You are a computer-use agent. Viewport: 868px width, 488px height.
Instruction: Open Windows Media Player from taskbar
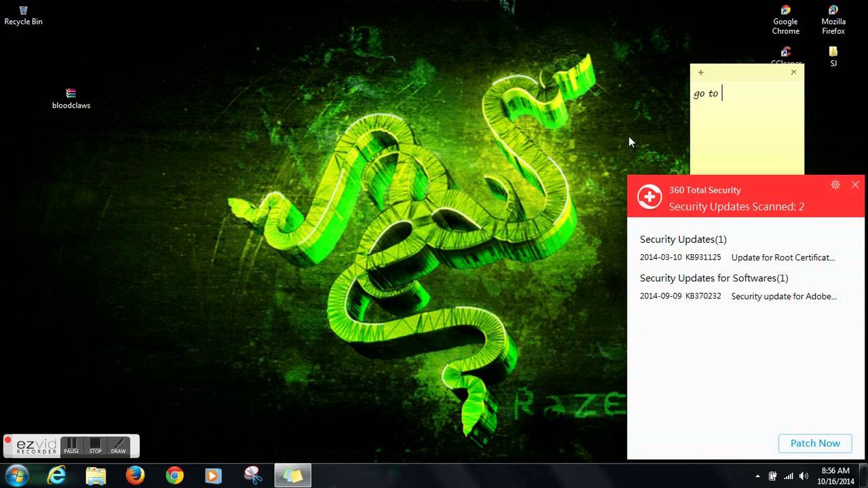pos(213,476)
